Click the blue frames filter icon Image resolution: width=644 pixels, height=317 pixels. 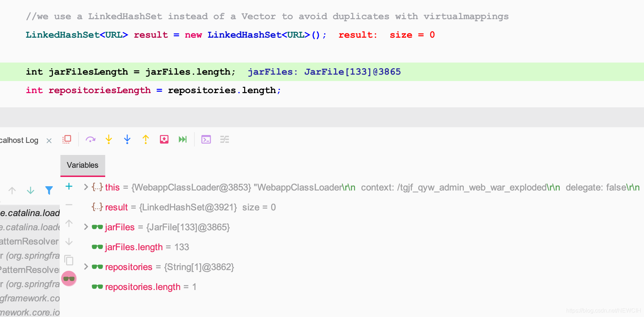pos(49,190)
